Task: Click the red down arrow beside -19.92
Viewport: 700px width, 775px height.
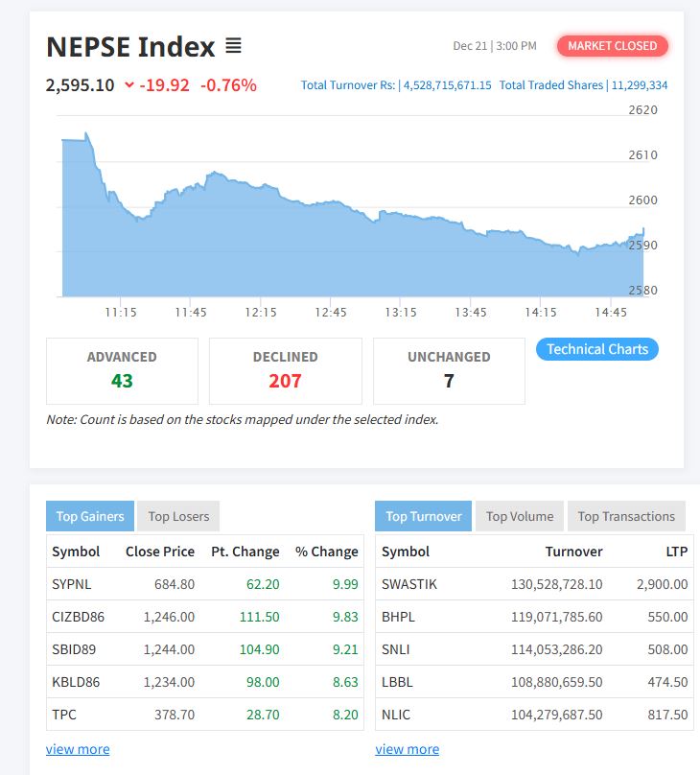Action: [128, 85]
